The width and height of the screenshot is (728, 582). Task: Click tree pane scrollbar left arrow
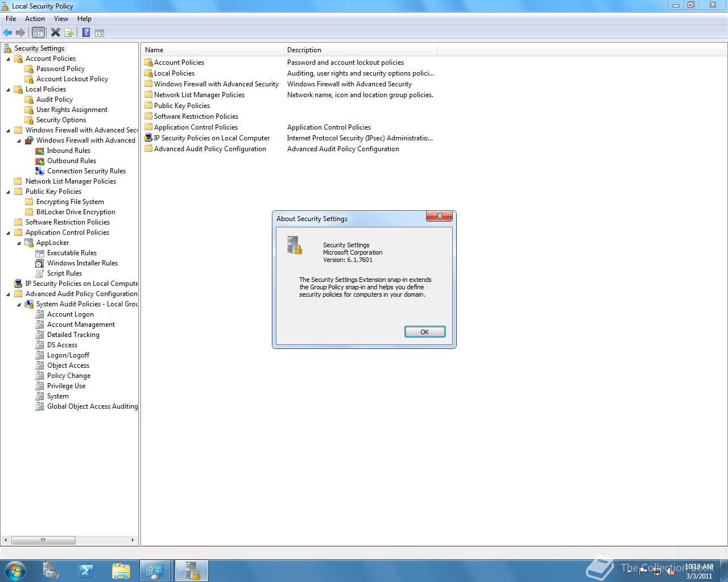pyautogui.click(x=6, y=540)
